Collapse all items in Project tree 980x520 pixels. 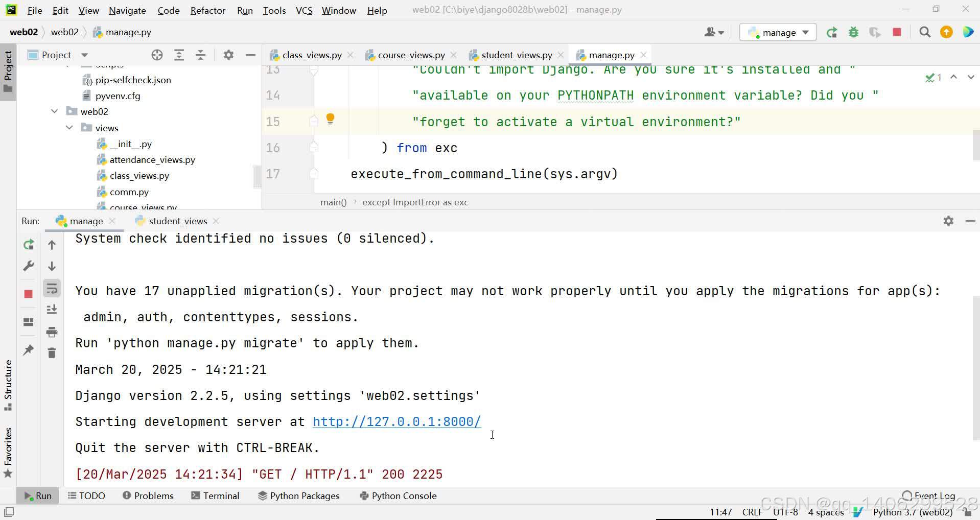tap(200, 55)
